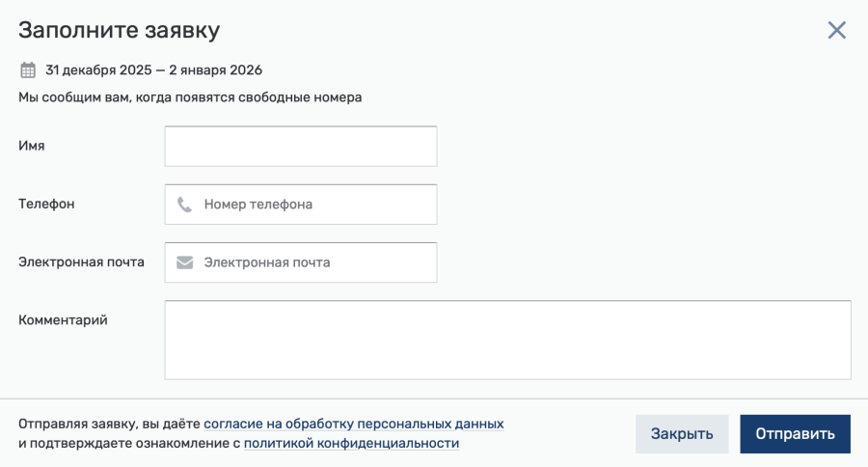868x467 pixels.
Task: Click the date range 31 декабря 2025 text
Action: [x=154, y=70]
